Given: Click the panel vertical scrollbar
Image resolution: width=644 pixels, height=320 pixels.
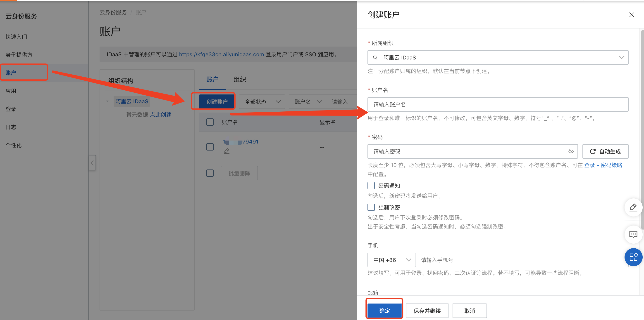Looking at the screenshot, I should (x=642, y=130).
